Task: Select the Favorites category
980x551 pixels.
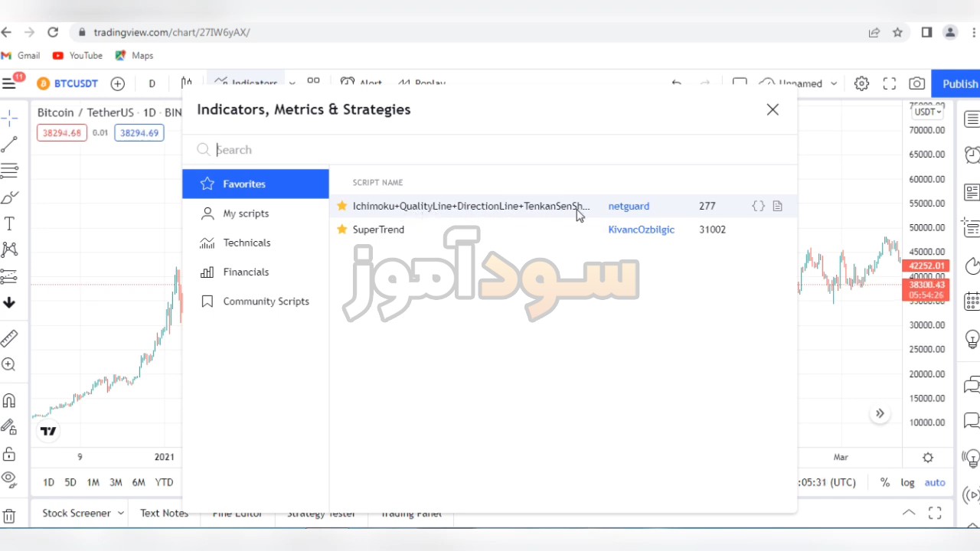Action: (x=256, y=184)
